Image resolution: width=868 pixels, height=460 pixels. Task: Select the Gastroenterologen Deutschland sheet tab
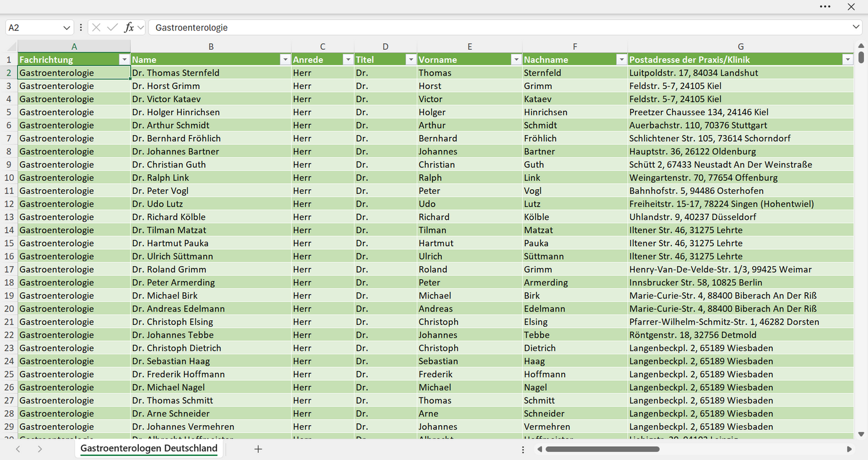click(149, 449)
